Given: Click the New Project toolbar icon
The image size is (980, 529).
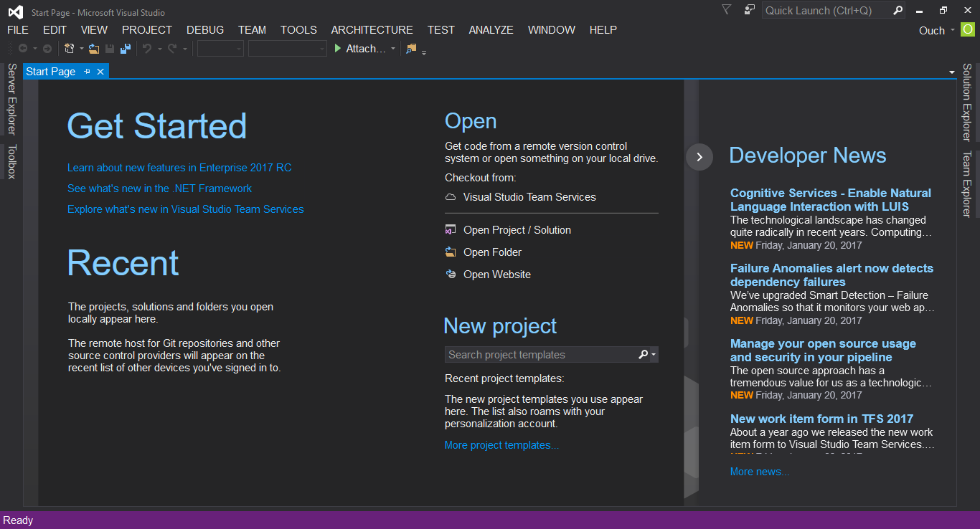Looking at the screenshot, I should click(x=70, y=49).
